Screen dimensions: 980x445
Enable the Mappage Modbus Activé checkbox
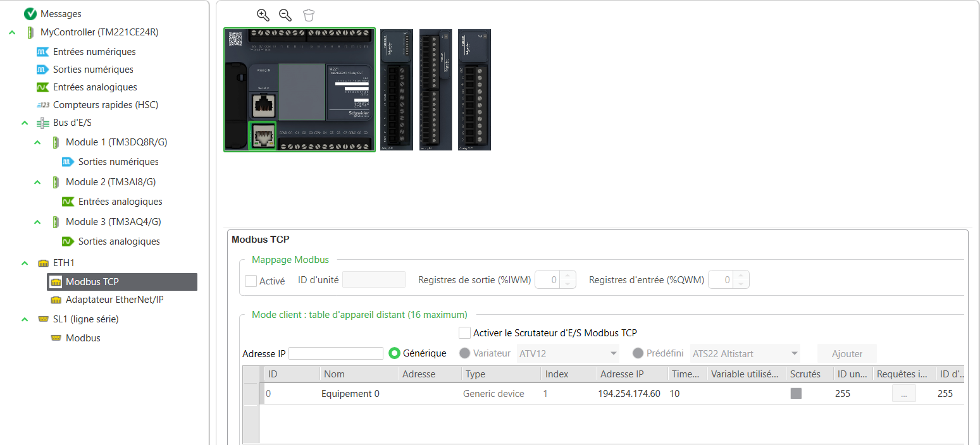(x=251, y=281)
